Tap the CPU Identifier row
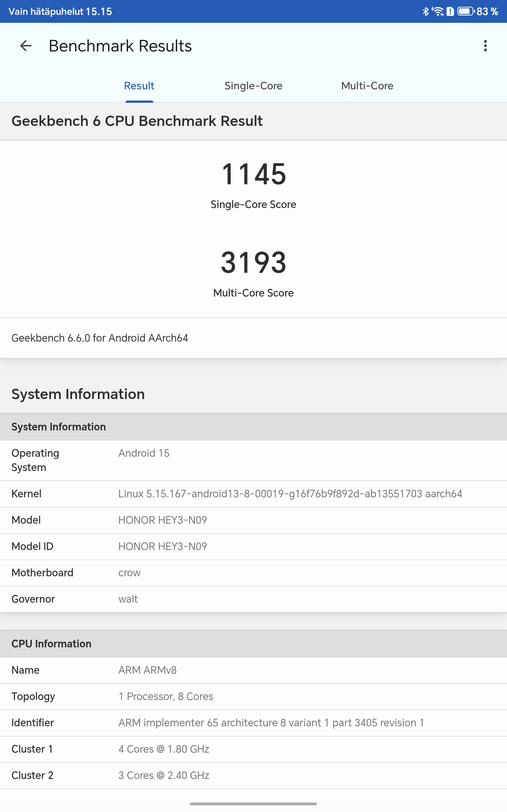Viewport: 507px width, 812px height. coord(271,723)
